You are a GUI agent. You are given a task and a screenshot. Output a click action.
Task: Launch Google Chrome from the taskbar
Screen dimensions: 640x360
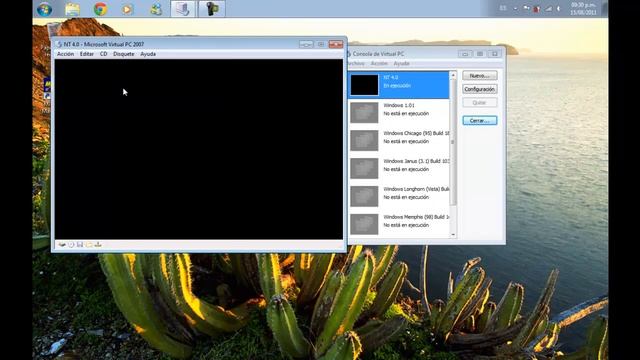(x=100, y=9)
